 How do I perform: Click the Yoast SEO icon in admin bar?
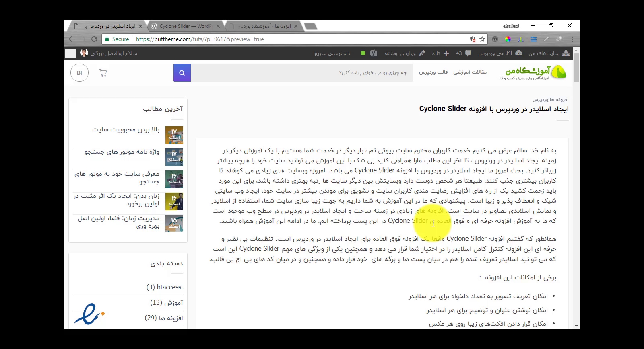point(374,53)
